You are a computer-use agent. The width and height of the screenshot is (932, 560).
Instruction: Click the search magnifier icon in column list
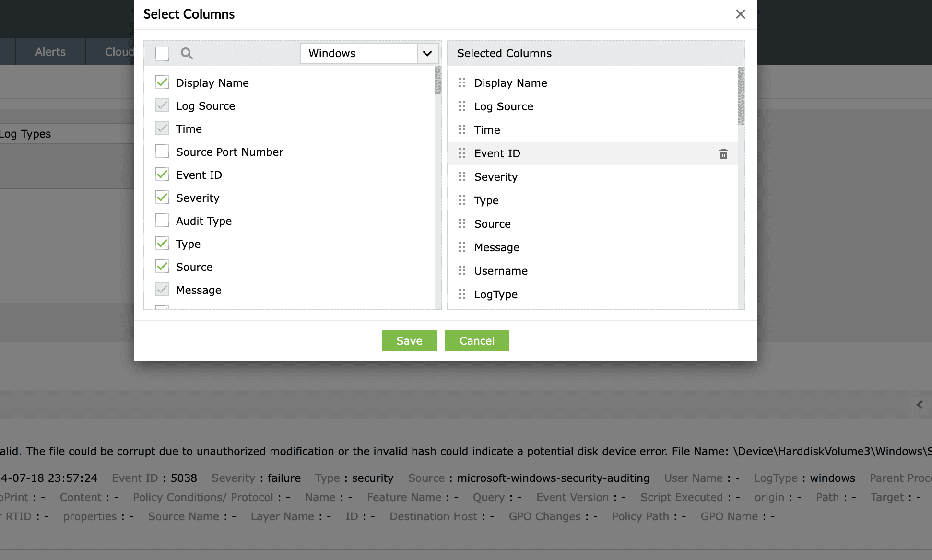coord(187,53)
